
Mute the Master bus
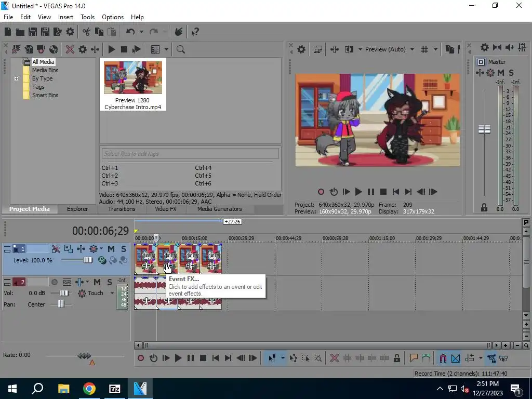pos(501,73)
